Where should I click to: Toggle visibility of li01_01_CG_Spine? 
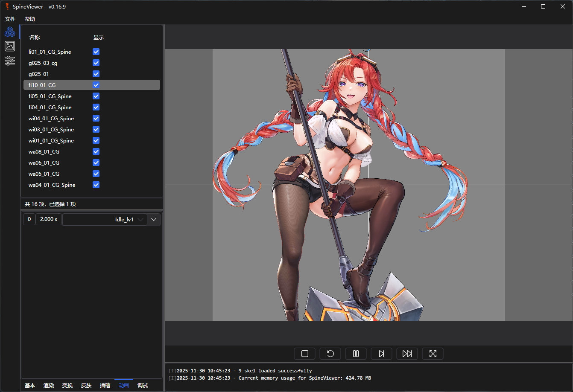[96, 52]
